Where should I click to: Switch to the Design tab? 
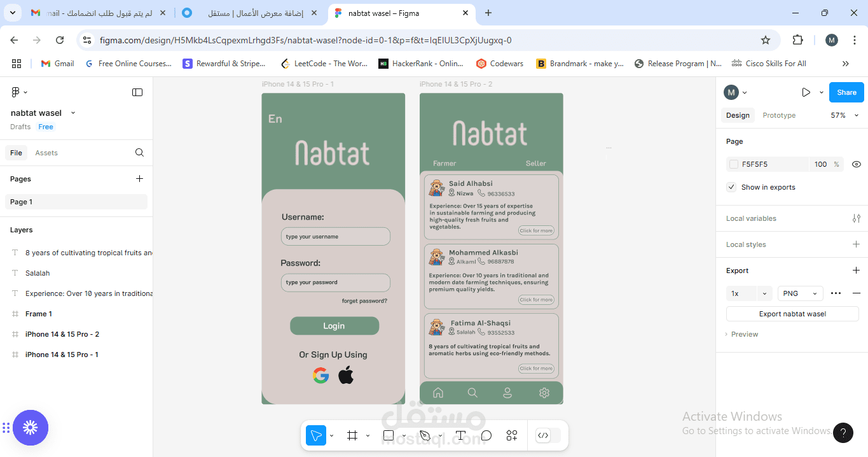pyautogui.click(x=738, y=115)
